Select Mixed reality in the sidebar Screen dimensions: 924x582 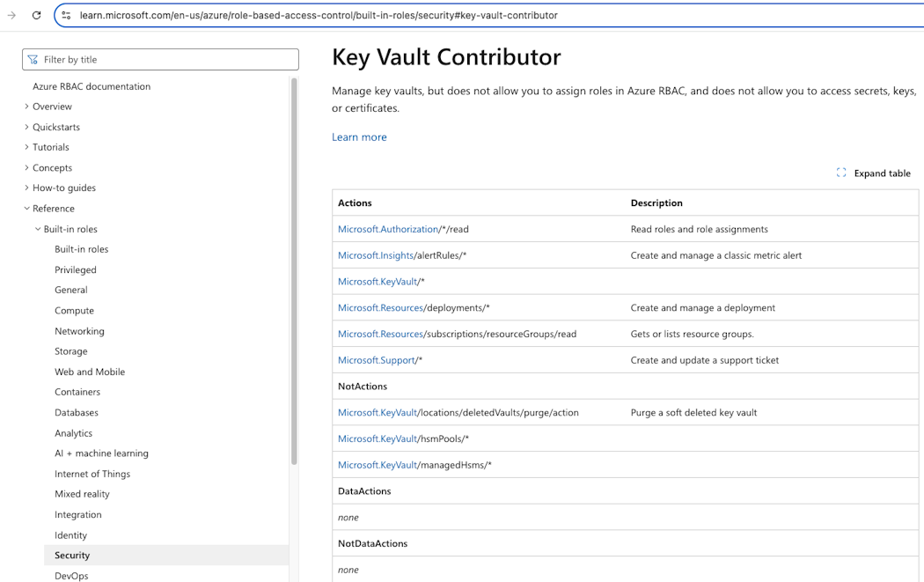82,494
